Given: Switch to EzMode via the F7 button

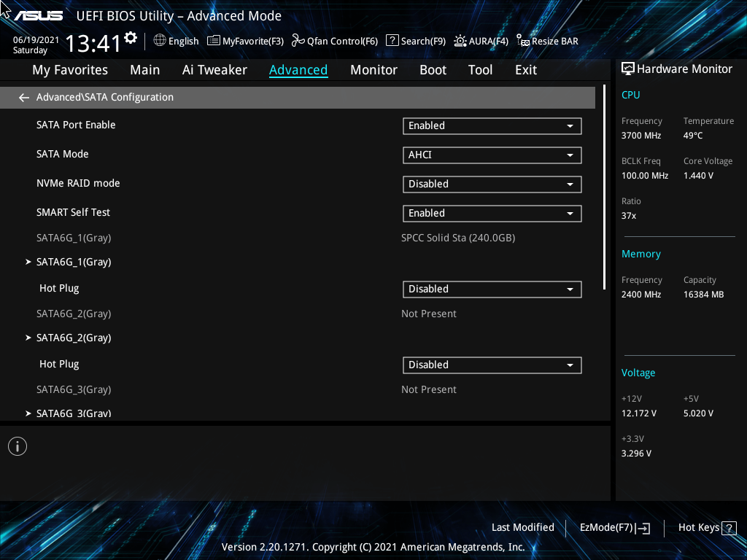Looking at the screenshot, I should [x=614, y=527].
